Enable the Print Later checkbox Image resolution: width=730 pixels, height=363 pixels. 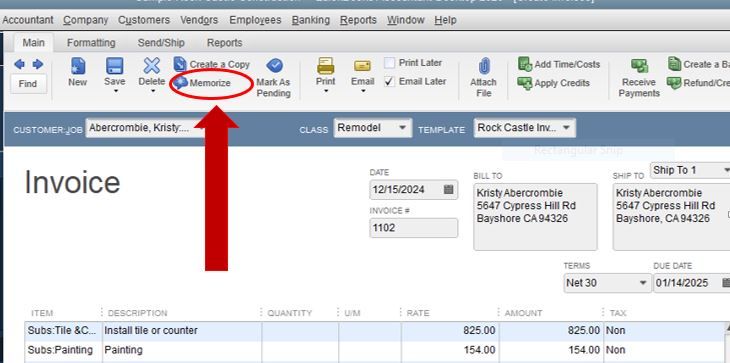(x=389, y=63)
